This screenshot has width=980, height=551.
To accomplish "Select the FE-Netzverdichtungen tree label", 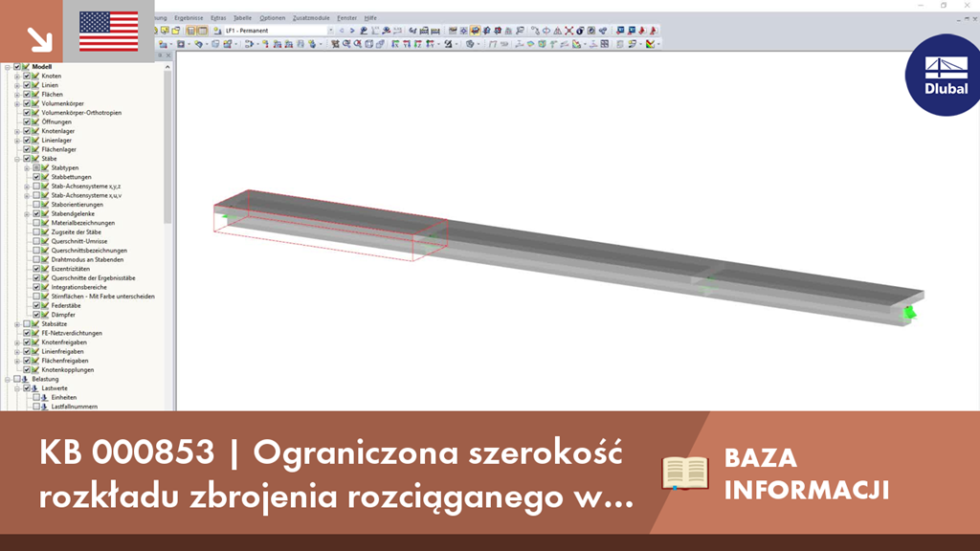I will (72, 333).
